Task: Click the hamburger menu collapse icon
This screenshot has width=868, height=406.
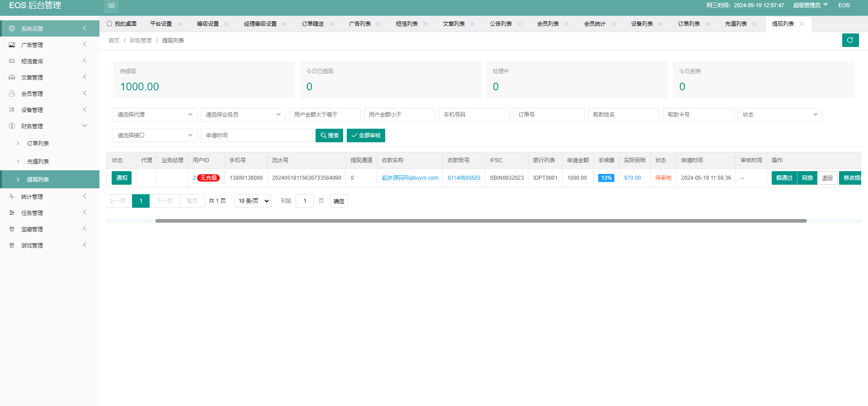Action: click(x=111, y=6)
